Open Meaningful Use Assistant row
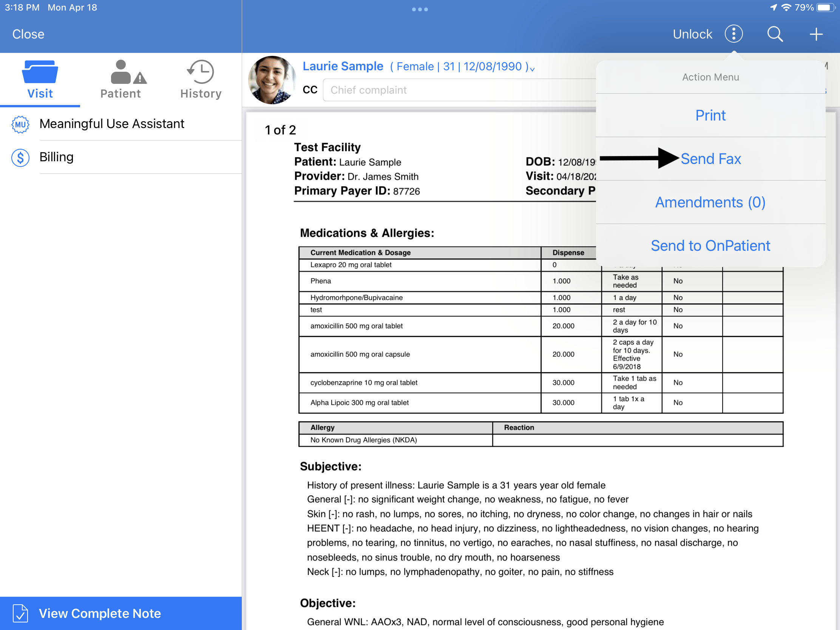Image resolution: width=840 pixels, height=630 pixels. point(121,124)
